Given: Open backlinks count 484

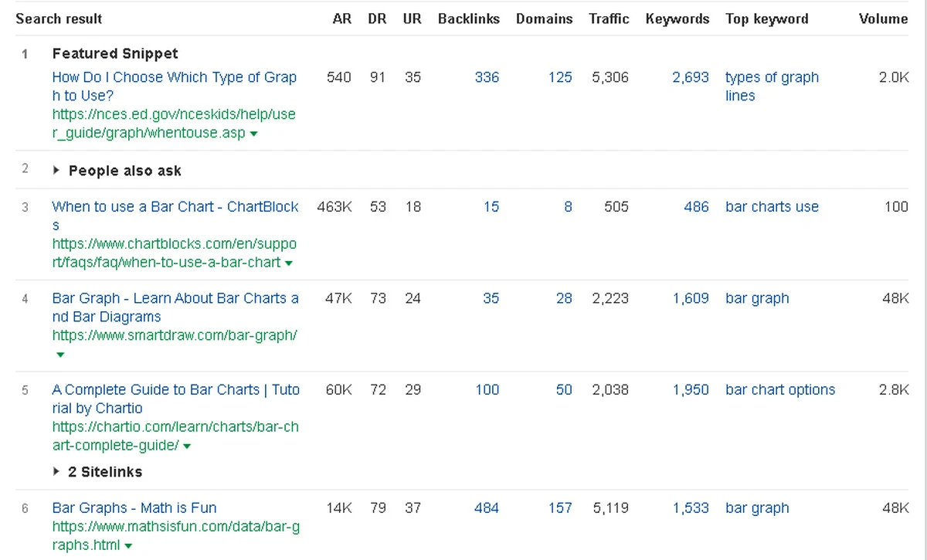Looking at the screenshot, I should 487,508.
